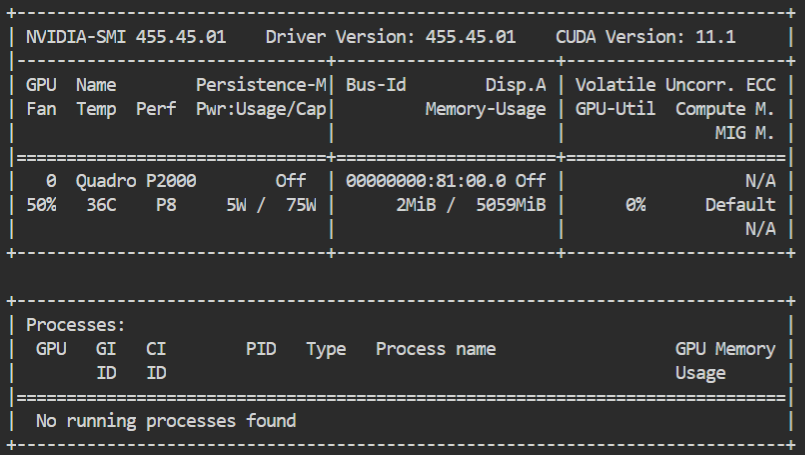Click the P8 performance state

click(166, 205)
